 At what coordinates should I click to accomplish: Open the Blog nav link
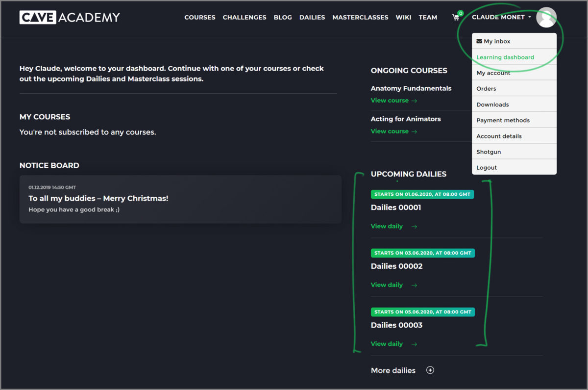point(283,17)
